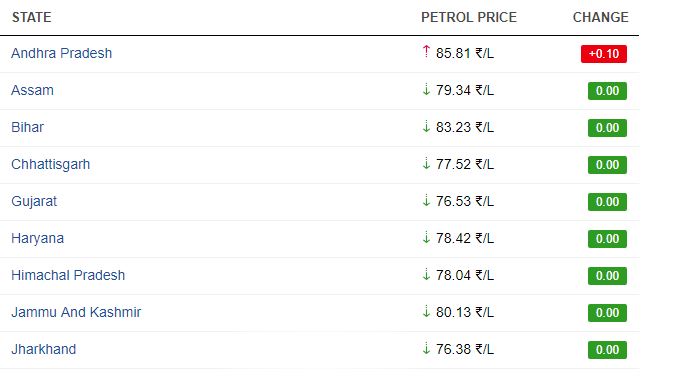Open the Jammu And Kashmir link

click(x=76, y=312)
